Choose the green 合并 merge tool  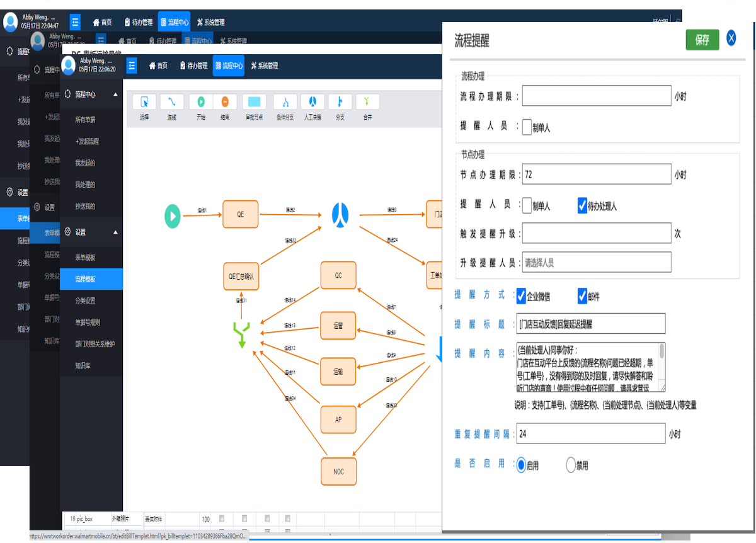click(367, 102)
